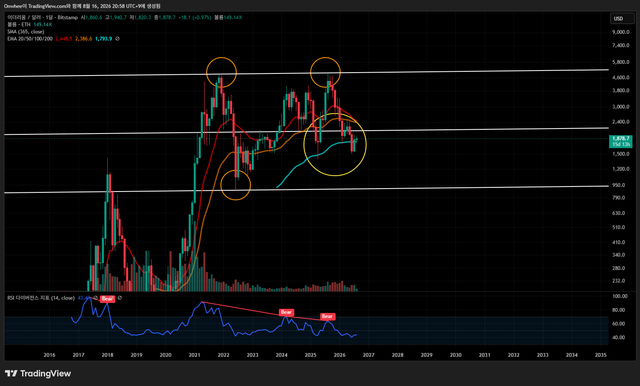Image resolution: width=640 pixels, height=386 pixels.
Task: Click the 510.0 price axis label
Action: coord(618,227)
